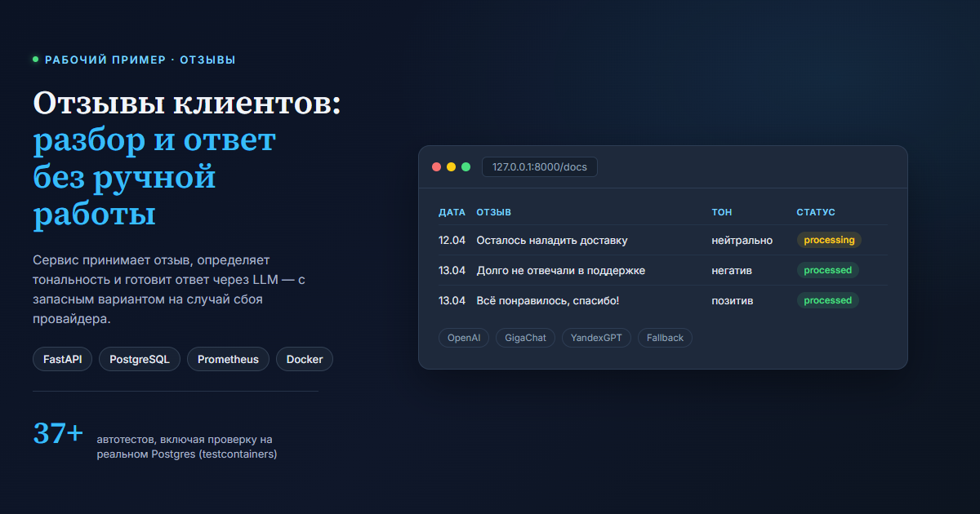Click the 'Сервис принимает отзыв' description paragraph
The width and height of the screenshot is (980, 514).
pyautogui.click(x=169, y=289)
